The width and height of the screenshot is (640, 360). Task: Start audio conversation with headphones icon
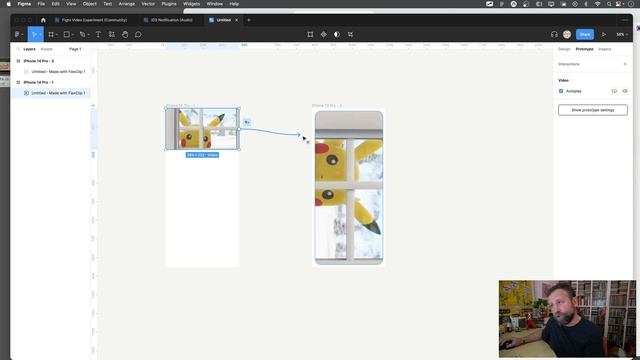tap(554, 35)
